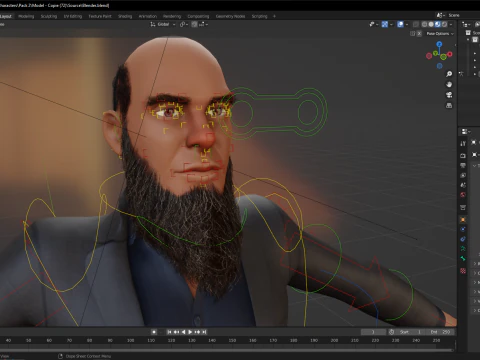The width and height of the screenshot is (480, 360).
Task: Play animation in reverse
Action: (183, 332)
